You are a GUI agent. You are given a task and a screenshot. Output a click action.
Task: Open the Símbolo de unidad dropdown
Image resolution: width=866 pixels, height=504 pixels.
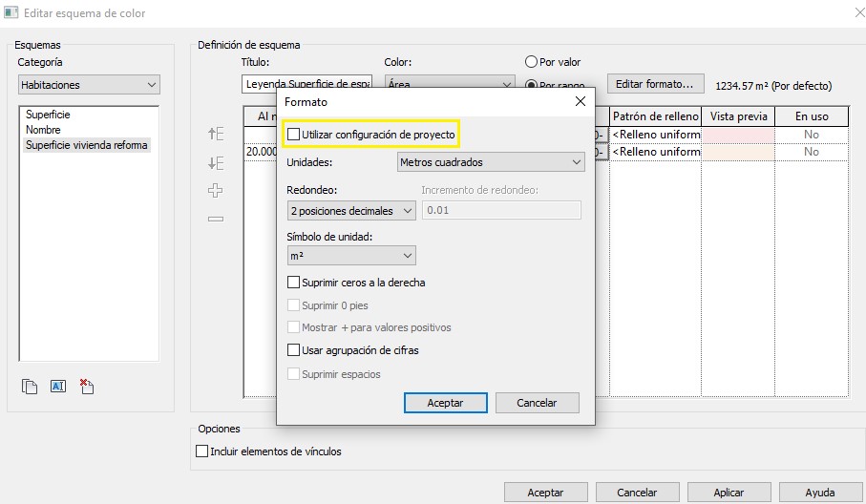point(350,256)
